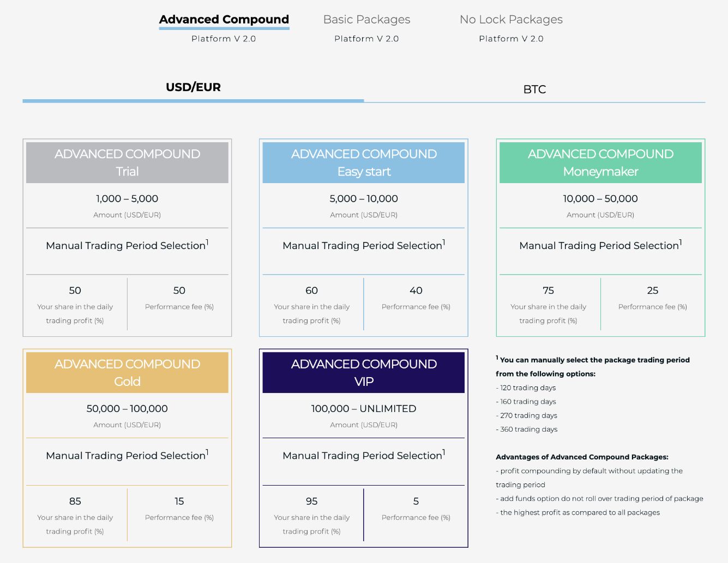Switch currency view to BTC
This screenshot has width=728, height=563.
tap(534, 89)
